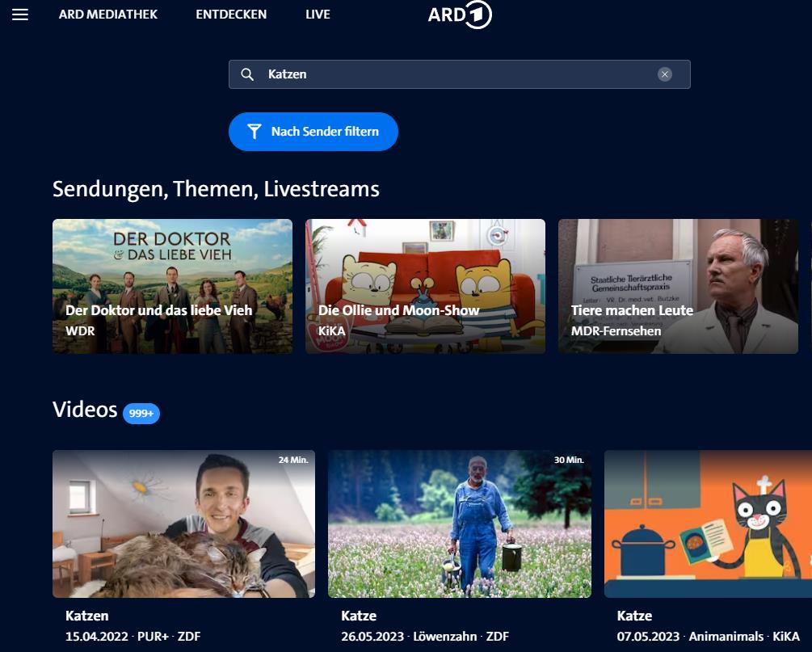Click the Katze Löwenzahn video title

tap(360, 616)
